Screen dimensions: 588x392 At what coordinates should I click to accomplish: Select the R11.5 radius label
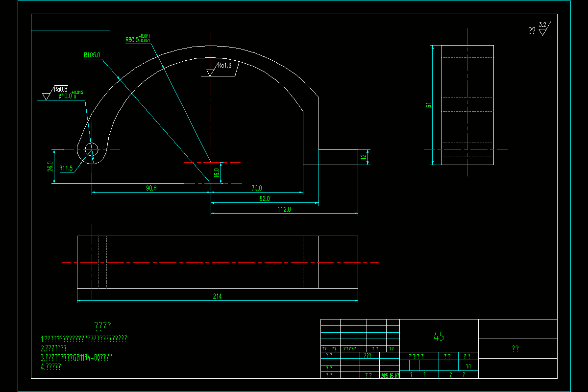tap(66, 168)
